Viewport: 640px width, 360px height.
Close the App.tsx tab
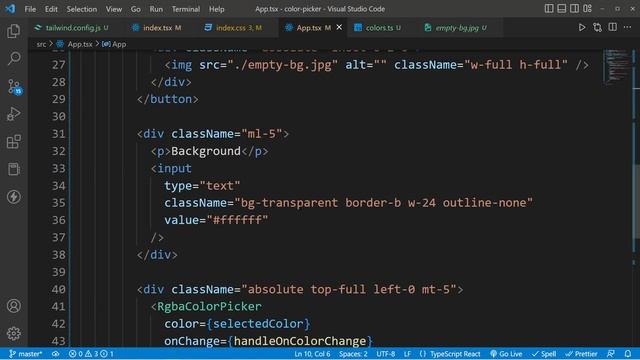(x=339, y=27)
